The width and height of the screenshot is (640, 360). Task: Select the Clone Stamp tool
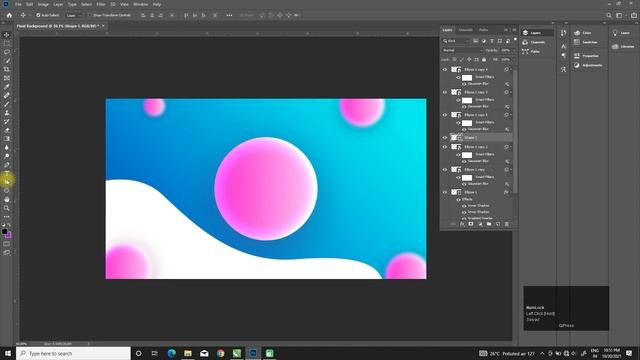[7, 113]
